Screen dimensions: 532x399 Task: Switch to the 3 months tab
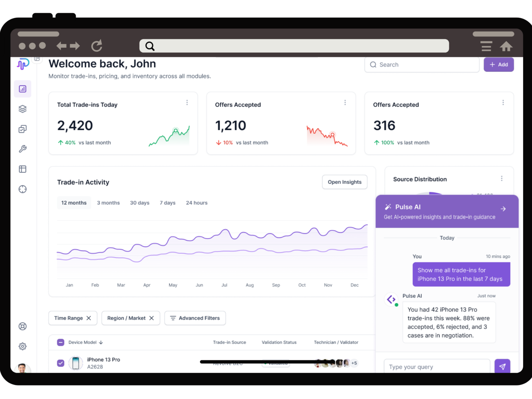(x=108, y=203)
